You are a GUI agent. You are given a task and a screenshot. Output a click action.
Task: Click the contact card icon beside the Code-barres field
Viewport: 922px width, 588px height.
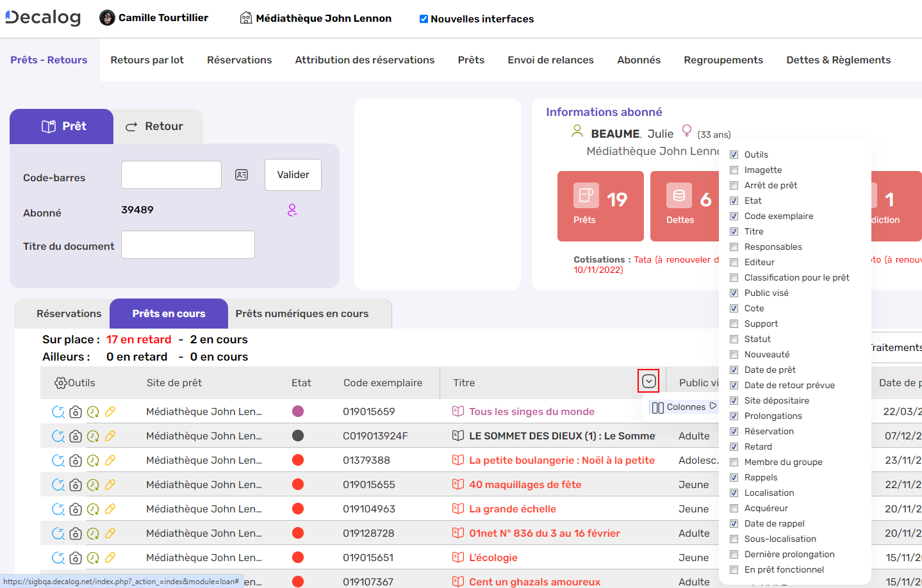pos(242,174)
